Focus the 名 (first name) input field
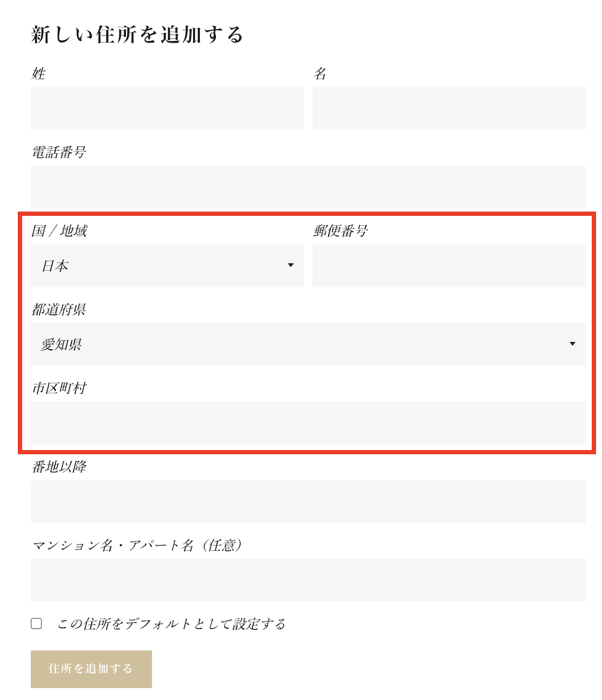 point(449,108)
